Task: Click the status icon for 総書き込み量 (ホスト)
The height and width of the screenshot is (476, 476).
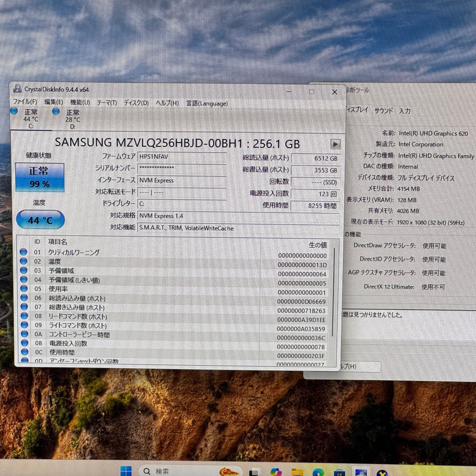Action: click(x=24, y=307)
